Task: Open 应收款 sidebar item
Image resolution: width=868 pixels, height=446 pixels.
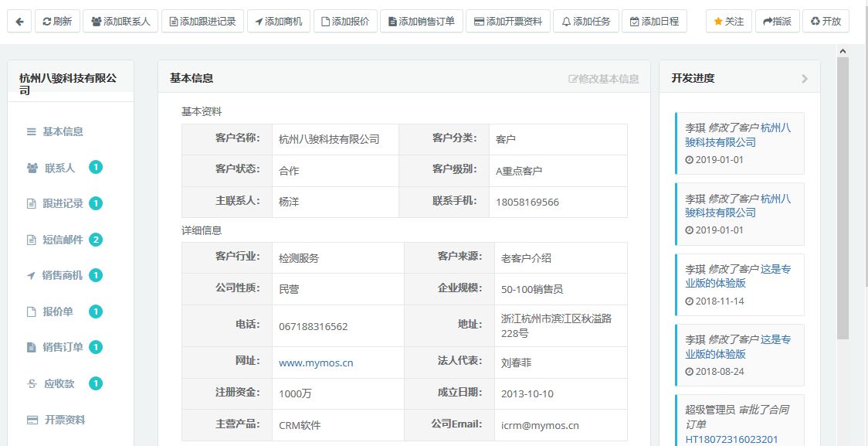Action: tap(59, 383)
